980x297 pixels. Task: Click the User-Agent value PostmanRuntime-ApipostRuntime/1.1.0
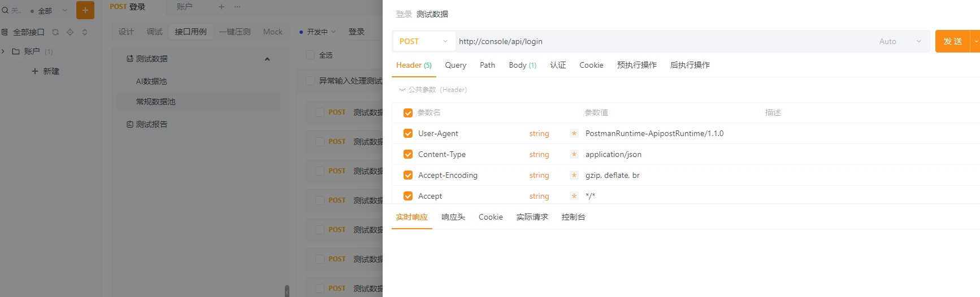654,133
